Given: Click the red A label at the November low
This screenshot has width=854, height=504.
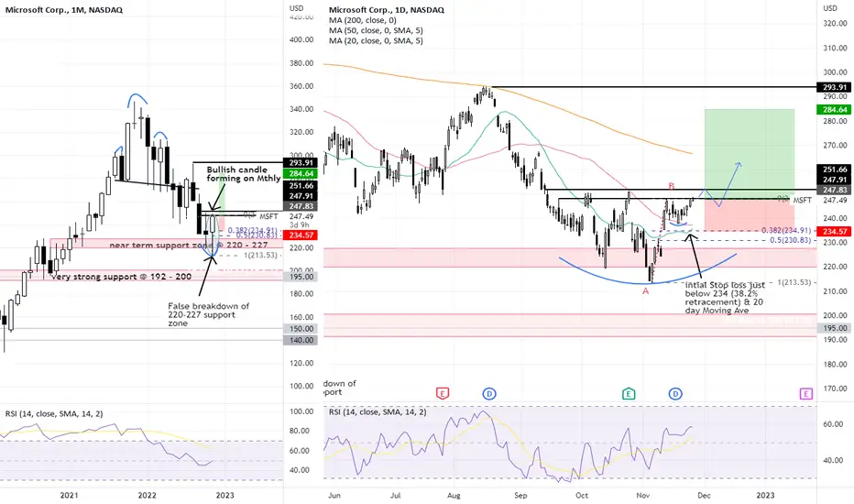Looking at the screenshot, I should point(645,291).
